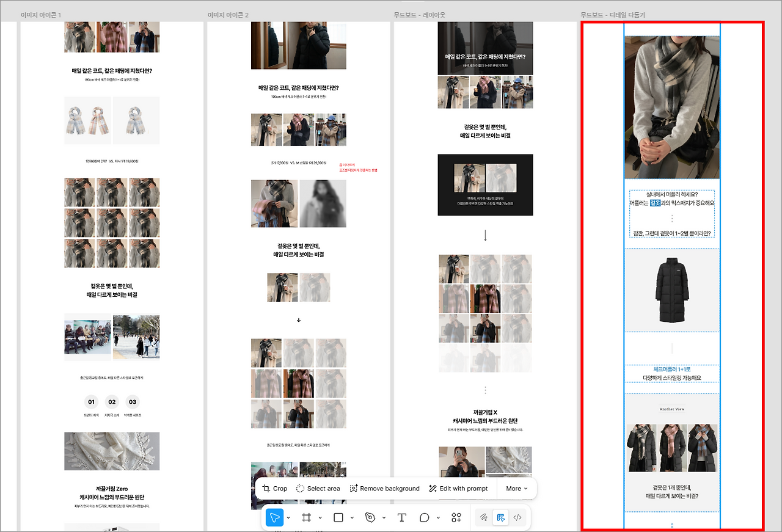Click the numbered circle '01'
This screenshot has width=782, height=532.
coord(92,402)
